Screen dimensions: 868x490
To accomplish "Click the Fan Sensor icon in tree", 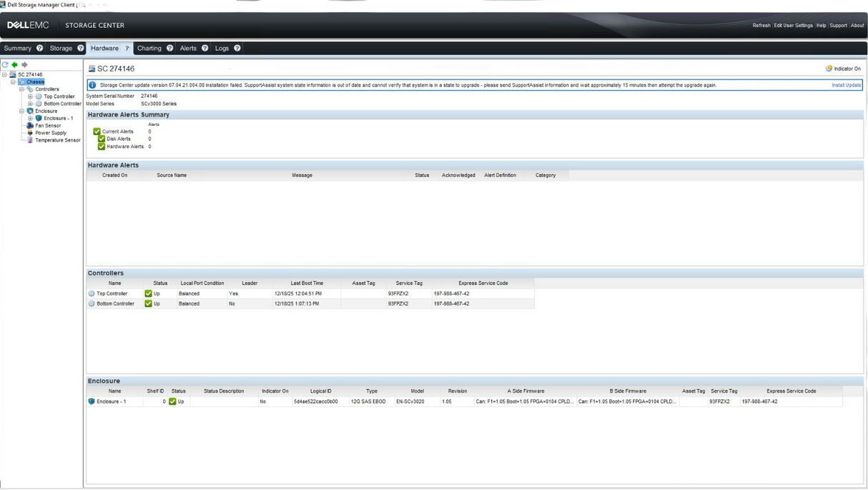I will coord(30,125).
